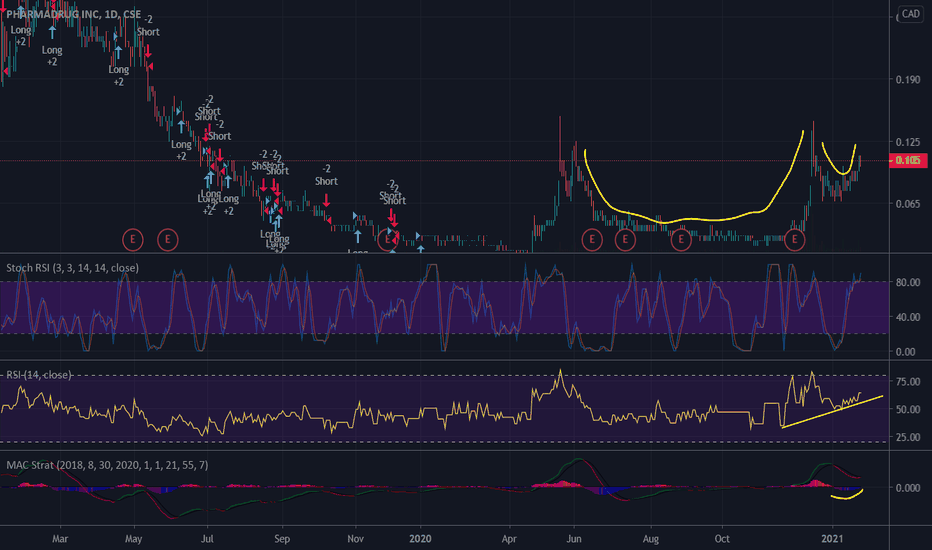This screenshot has height=550, width=932.
Task: Click the 0.125 price axis label
Action: (x=908, y=142)
